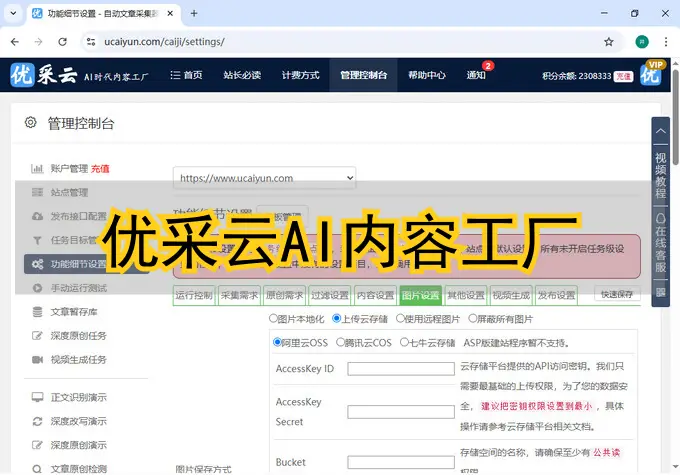The width and height of the screenshot is (680, 475).
Task: Select the 图片本地化 radio option
Action: [x=274, y=318]
